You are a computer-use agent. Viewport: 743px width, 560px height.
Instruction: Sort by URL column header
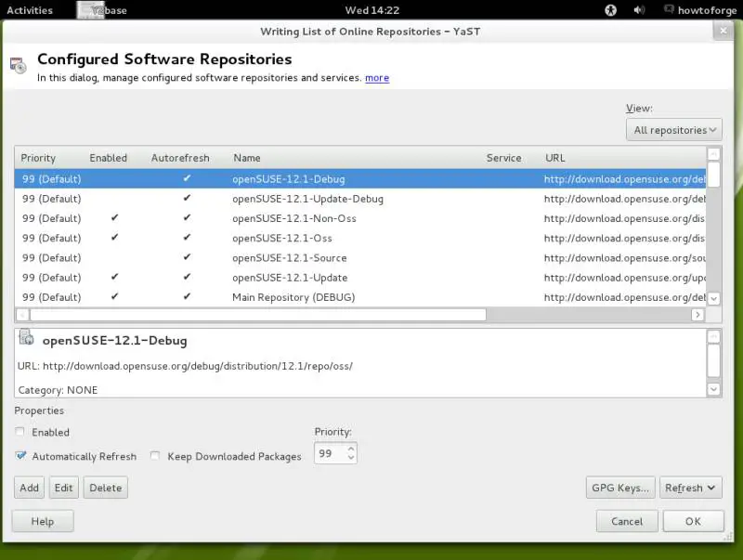pos(554,158)
